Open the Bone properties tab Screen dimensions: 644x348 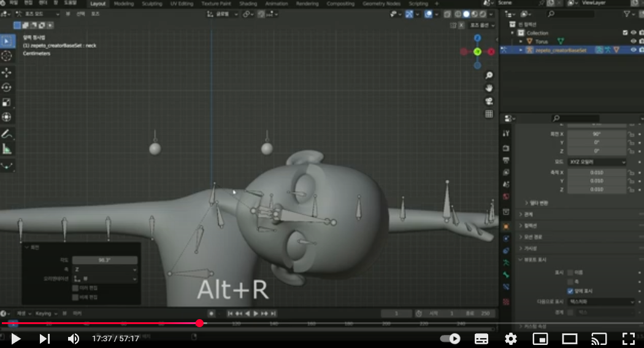pyautogui.click(x=506, y=274)
